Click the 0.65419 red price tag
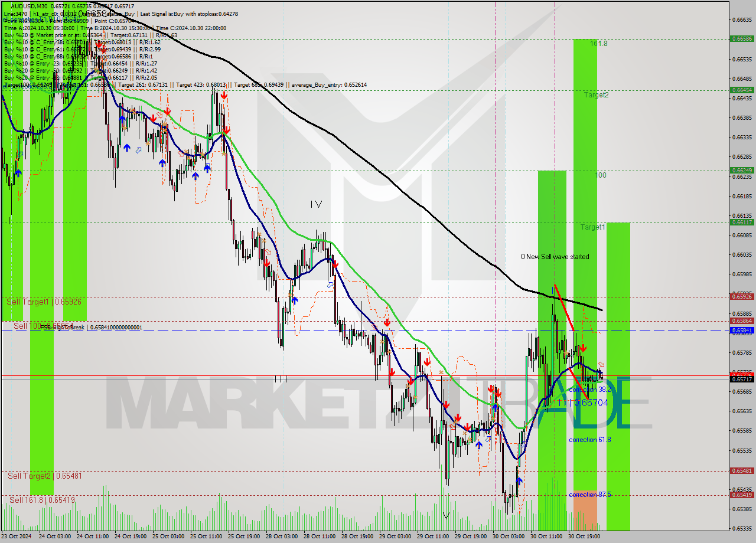756x543 pixels. pyautogui.click(x=742, y=495)
